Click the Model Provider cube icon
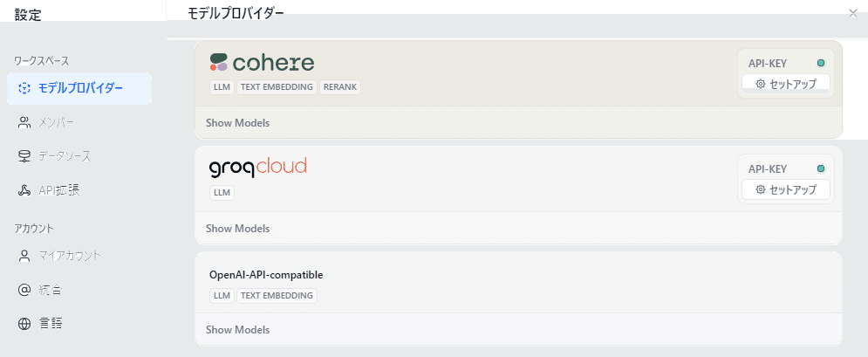The height and width of the screenshot is (357, 868). click(24, 88)
